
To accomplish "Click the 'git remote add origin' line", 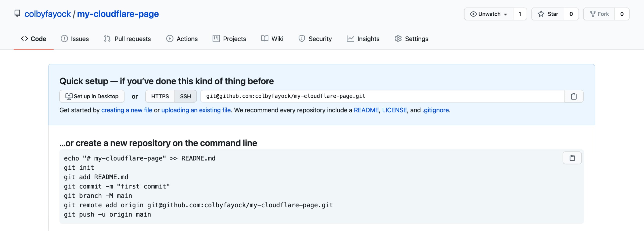I will point(198,205).
